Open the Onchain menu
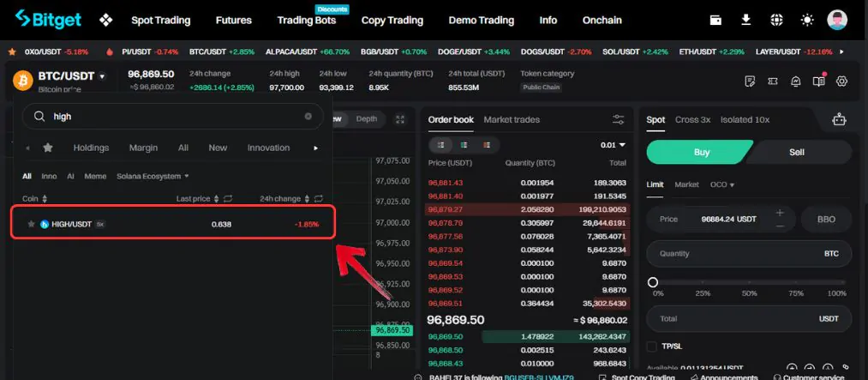The image size is (868, 380). tap(602, 21)
